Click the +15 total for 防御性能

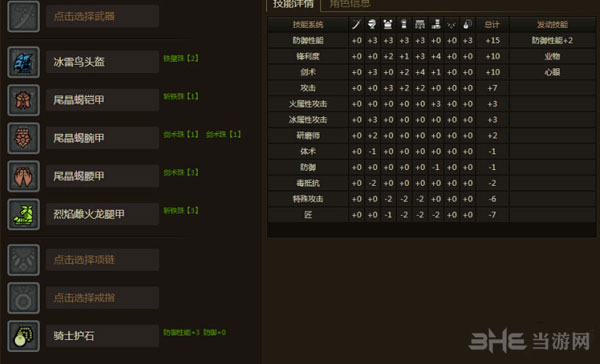pos(492,41)
